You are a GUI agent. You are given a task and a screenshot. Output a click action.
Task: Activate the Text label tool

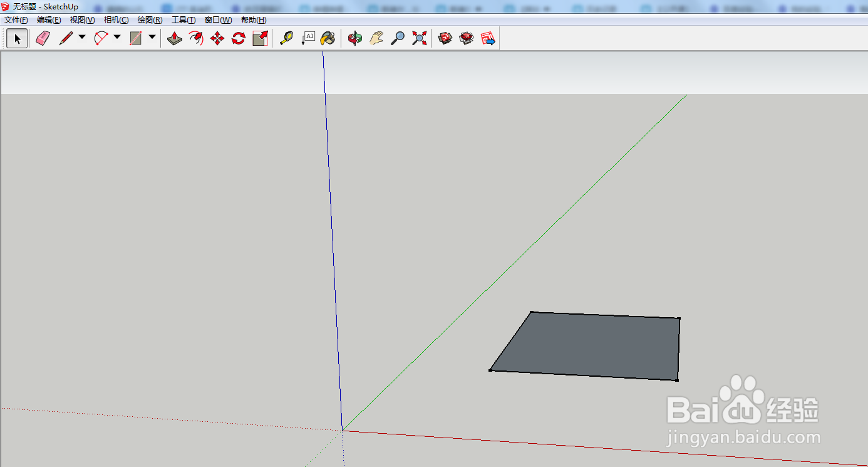click(307, 39)
